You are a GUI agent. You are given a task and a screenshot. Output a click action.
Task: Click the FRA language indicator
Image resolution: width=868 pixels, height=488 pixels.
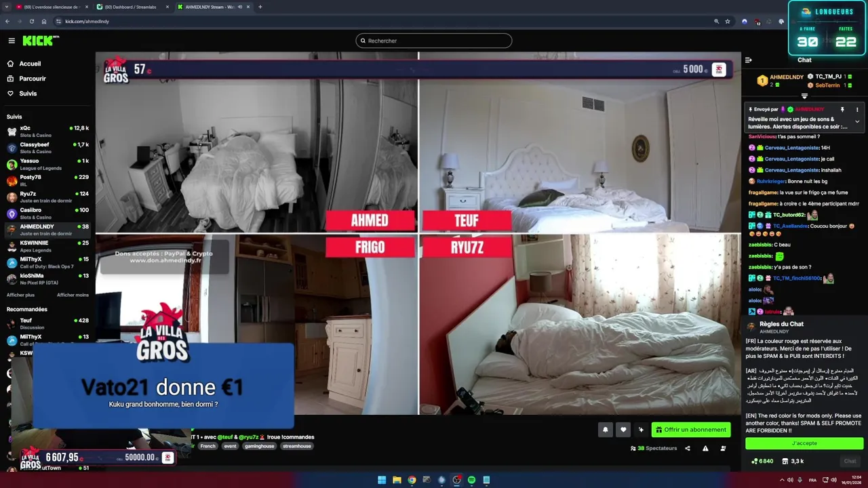click(813, 480)
